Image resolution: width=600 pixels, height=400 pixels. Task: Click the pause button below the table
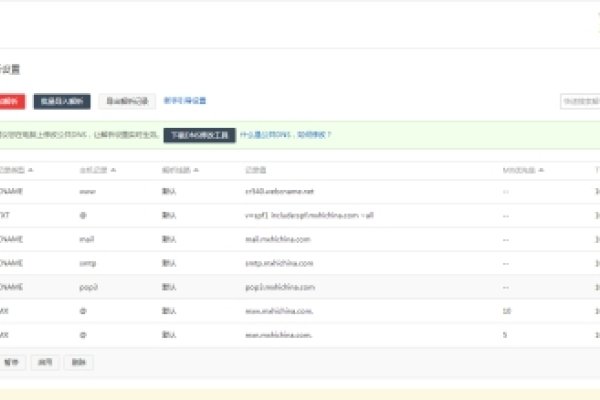pyautogui.click(x=11, y=362)
